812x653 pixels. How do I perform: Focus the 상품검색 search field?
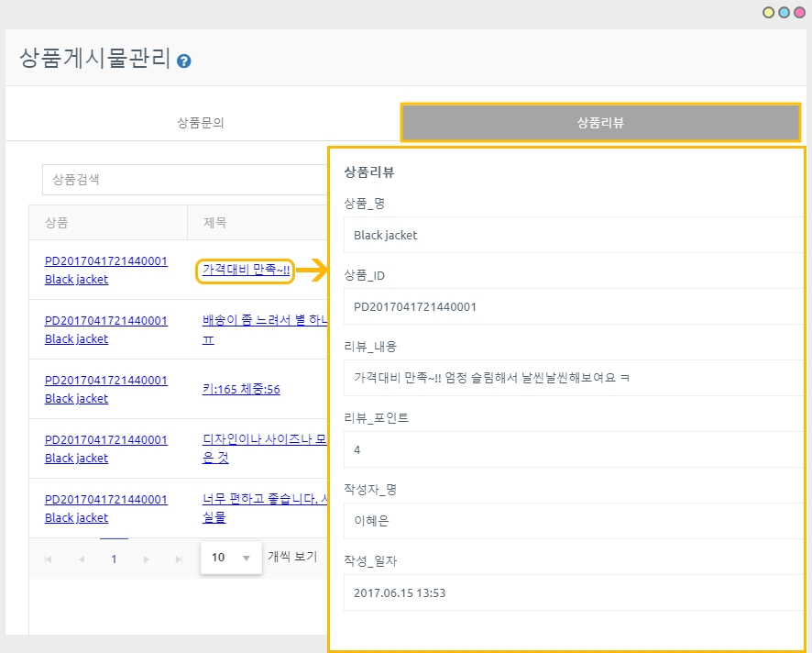point(183,180)
